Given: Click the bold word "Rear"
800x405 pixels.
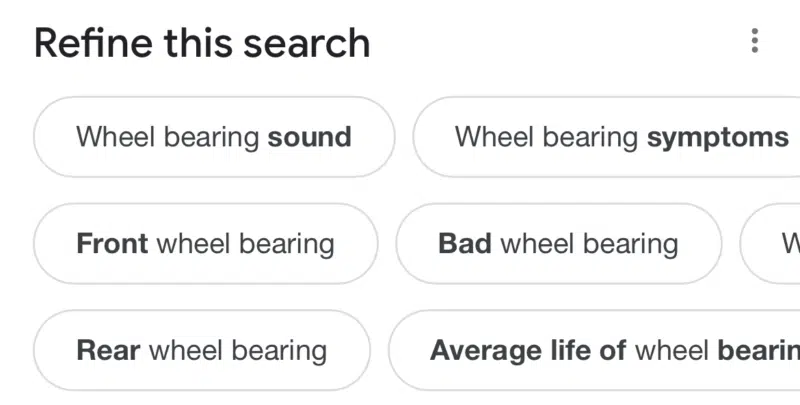Looking at the screenshot, I should click(x=107, y=351).
